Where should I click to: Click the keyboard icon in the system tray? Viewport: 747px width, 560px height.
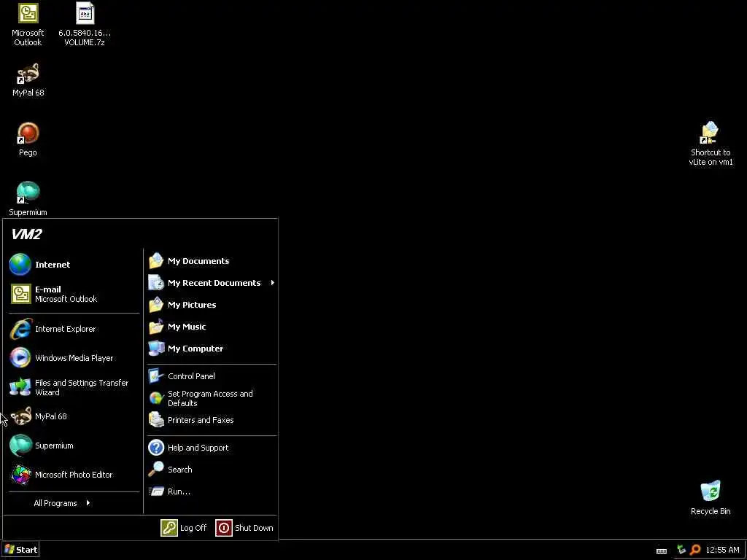click(x=662, y=551)
